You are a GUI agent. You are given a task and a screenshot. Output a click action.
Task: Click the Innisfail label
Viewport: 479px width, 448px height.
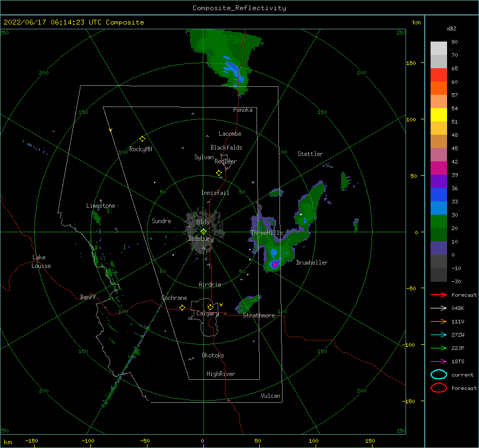[215, 193]
